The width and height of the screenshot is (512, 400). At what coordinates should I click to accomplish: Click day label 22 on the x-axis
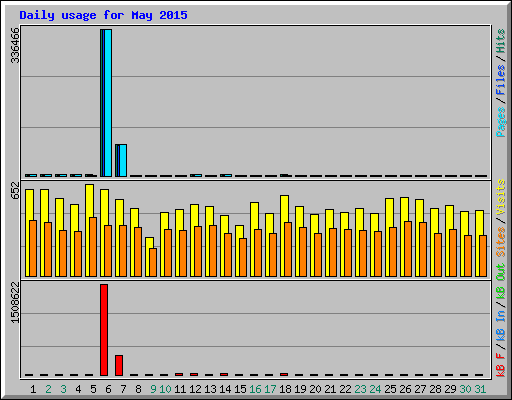345,389
